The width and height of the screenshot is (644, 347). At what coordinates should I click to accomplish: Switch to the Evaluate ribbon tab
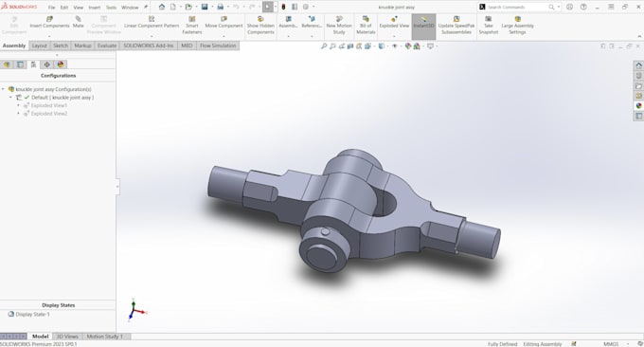click(107, 46)
